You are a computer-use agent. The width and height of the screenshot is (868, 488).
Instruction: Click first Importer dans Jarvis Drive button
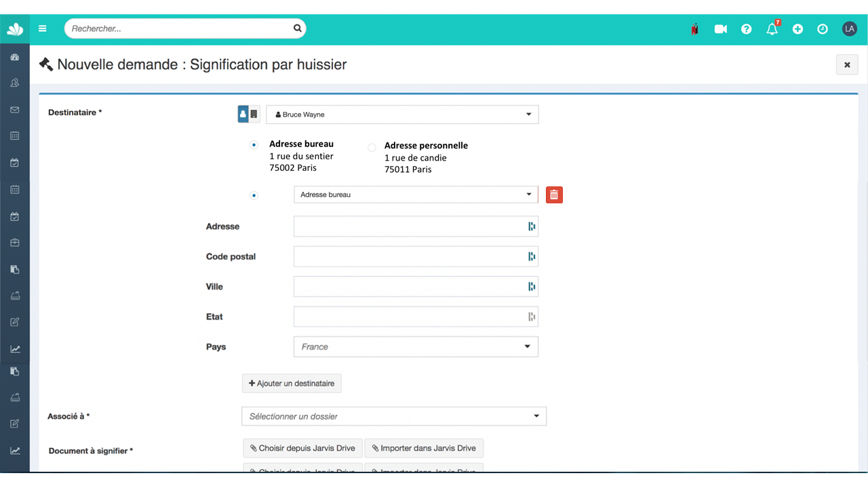pos(424,448)
